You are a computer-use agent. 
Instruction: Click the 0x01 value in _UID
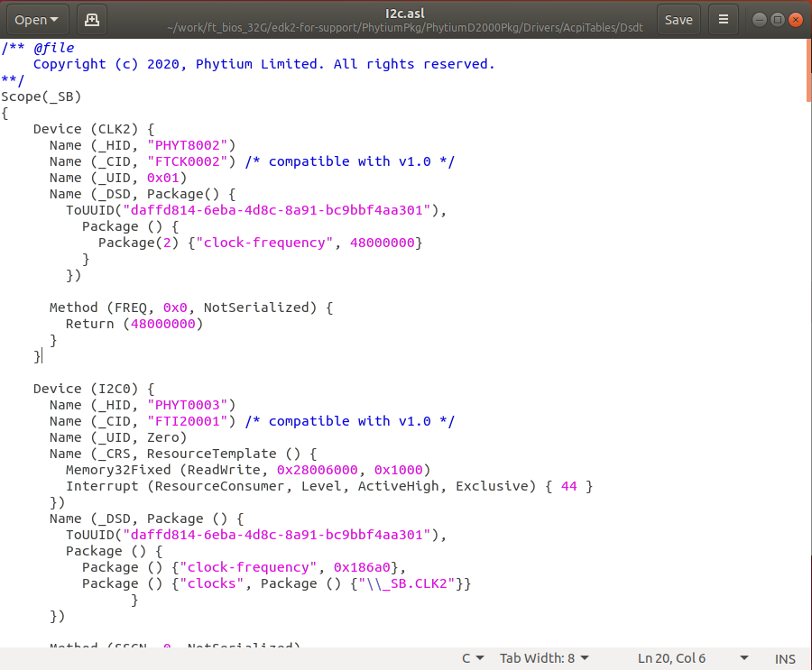[x=162, y=178]
